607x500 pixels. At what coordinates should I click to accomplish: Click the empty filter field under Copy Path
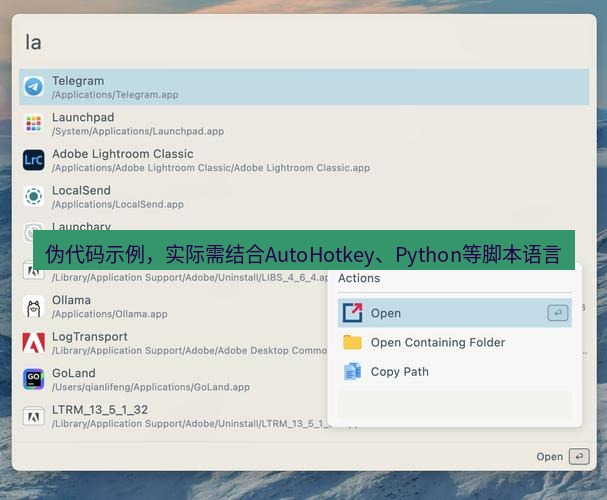coord(455,404)
